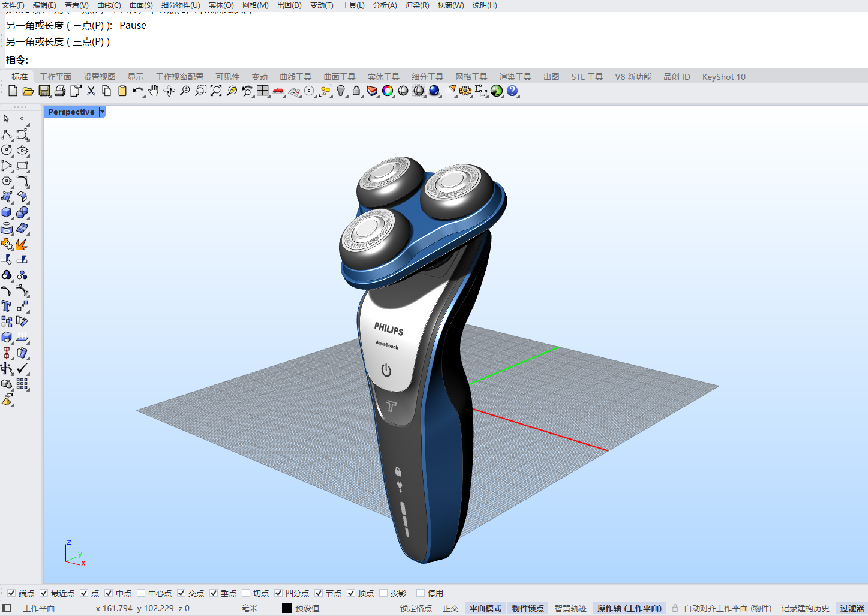Screen dimensions: 868x616
Task: Click the blue help question mark icon
Action: click(512, 91)
